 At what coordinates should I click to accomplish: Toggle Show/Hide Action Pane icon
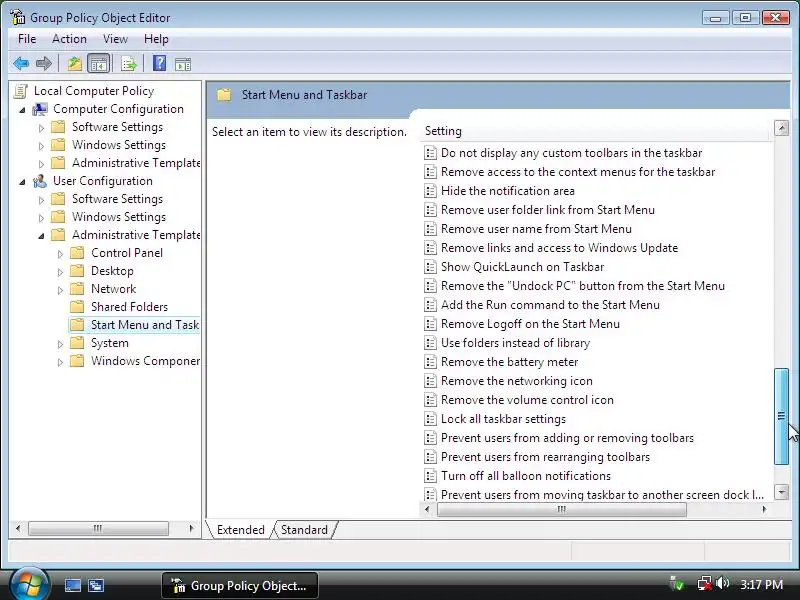tap(183, 64)
